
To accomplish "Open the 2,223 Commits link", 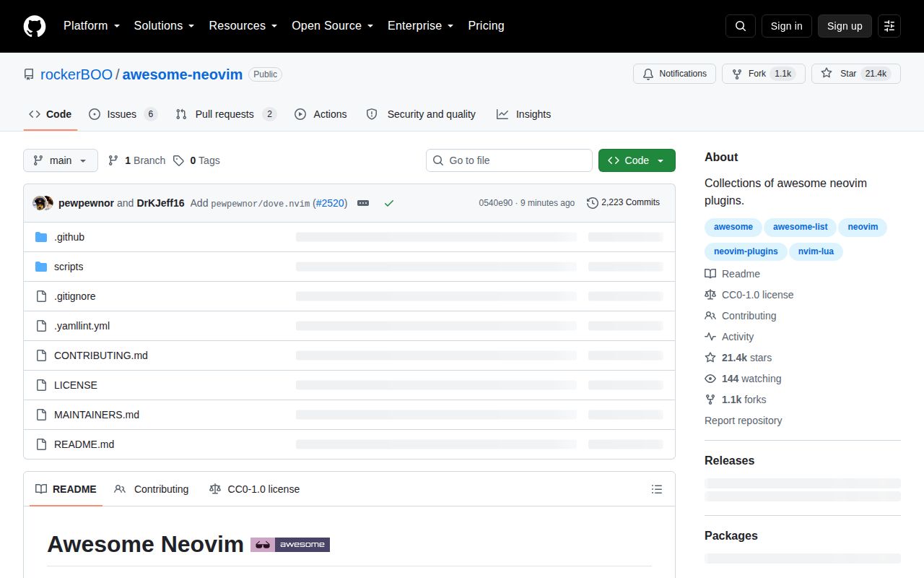I will tap(623, 202).
